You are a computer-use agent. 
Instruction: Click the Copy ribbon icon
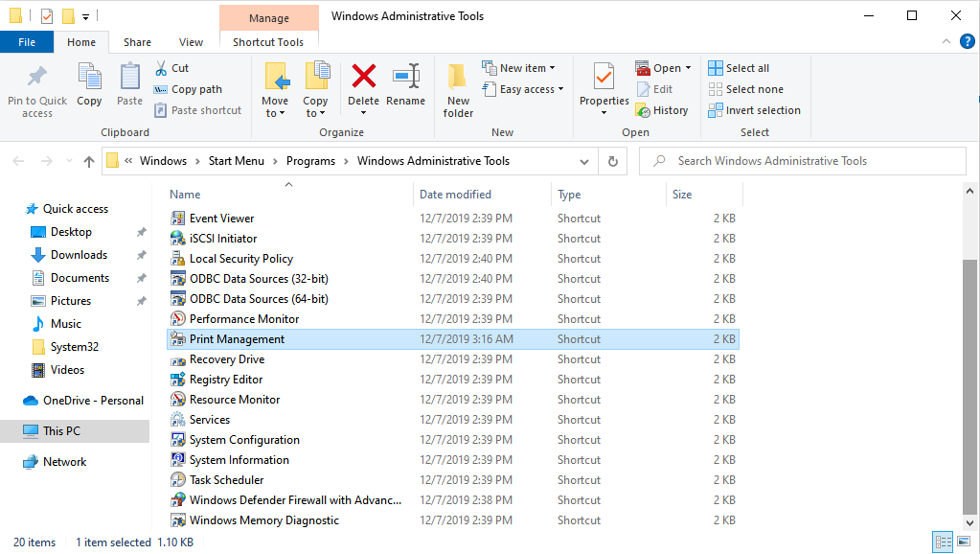tap(89, 77)
